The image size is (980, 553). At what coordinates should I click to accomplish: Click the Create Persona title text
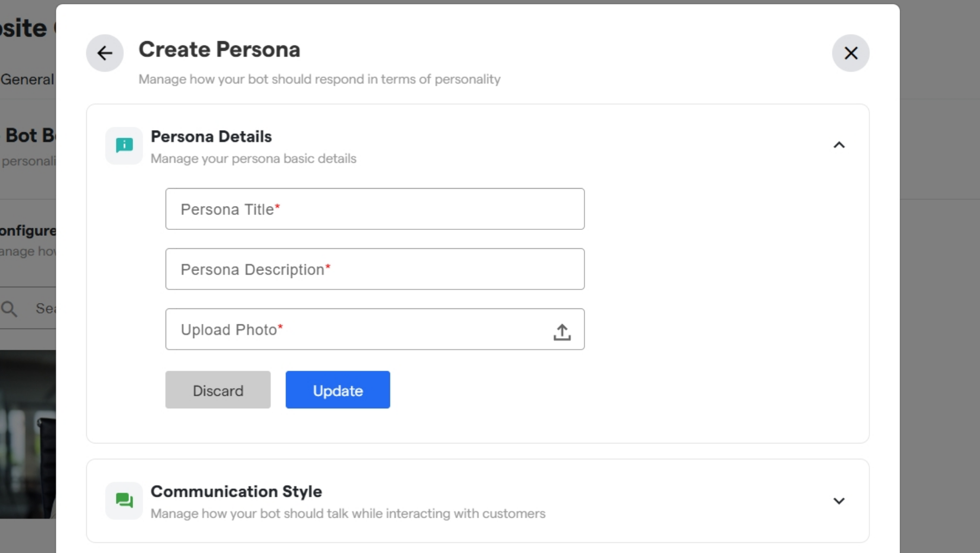click(219, 49)
